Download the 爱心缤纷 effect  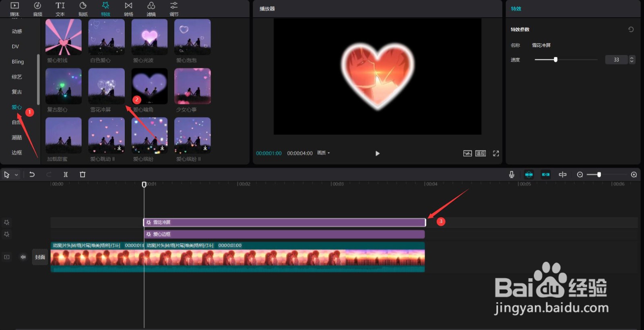coord(162,148)
